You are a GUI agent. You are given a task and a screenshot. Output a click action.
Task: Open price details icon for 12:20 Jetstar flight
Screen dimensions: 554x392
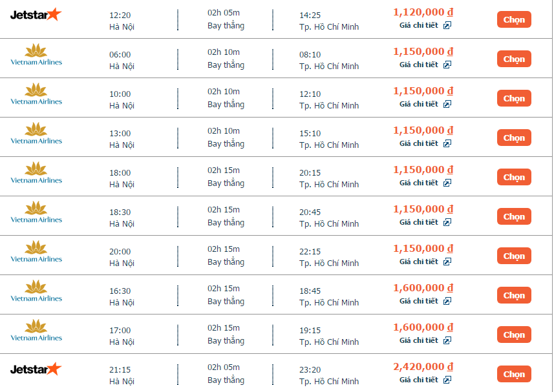click(x=447, y=25)
